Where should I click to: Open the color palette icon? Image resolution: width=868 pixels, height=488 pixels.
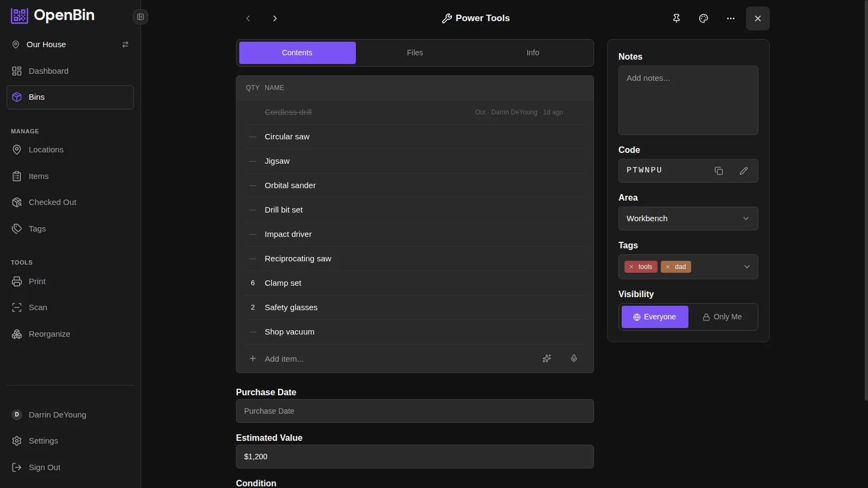point(704,18)
